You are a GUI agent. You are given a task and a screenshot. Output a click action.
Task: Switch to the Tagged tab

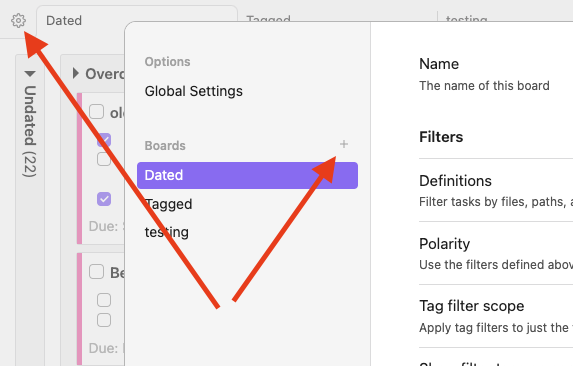[x=268, y=18]
